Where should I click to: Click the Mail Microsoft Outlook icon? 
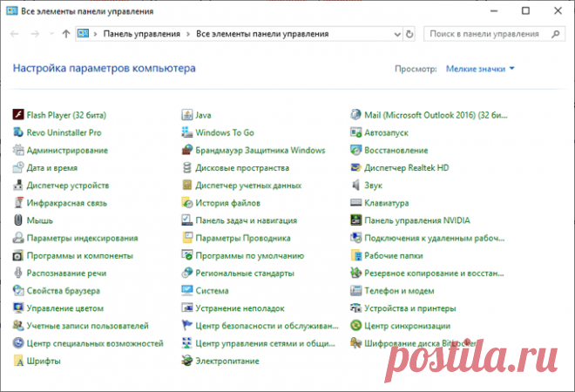[355, 115]
